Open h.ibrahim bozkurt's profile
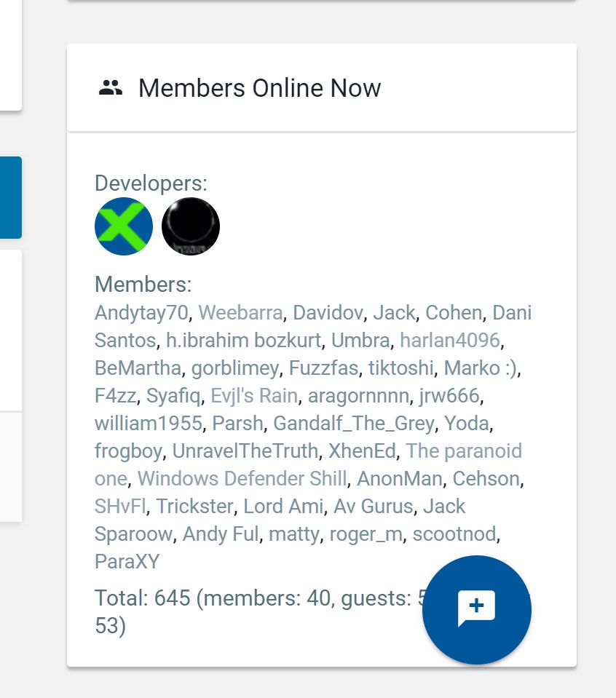The height and width of the screenshot is (698, 616). [243, 341]
